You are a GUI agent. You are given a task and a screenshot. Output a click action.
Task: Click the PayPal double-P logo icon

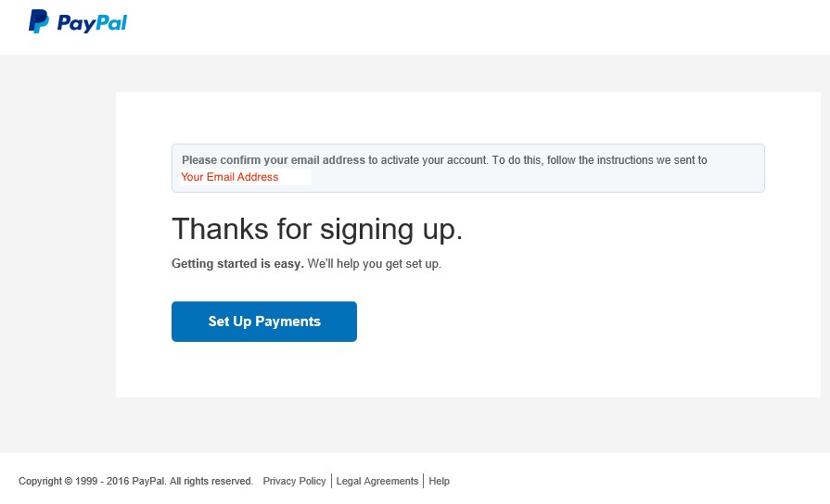(39, 21)
